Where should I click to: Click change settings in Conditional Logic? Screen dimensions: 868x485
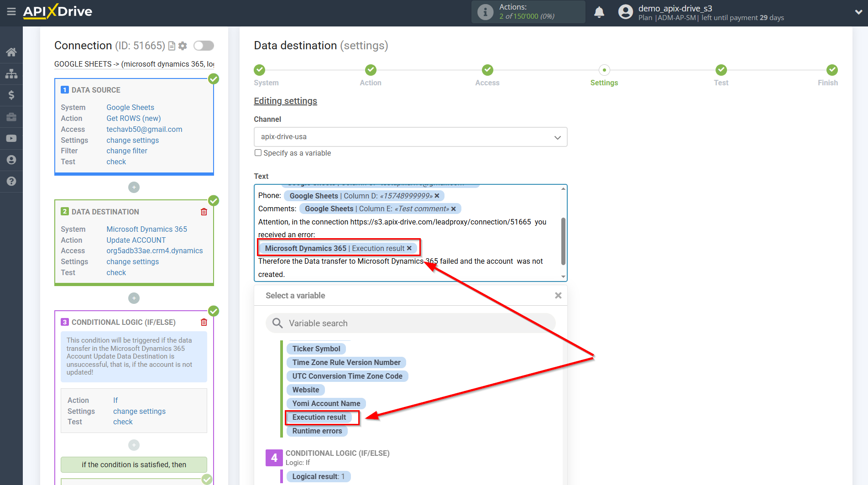(x=139, y=411)
